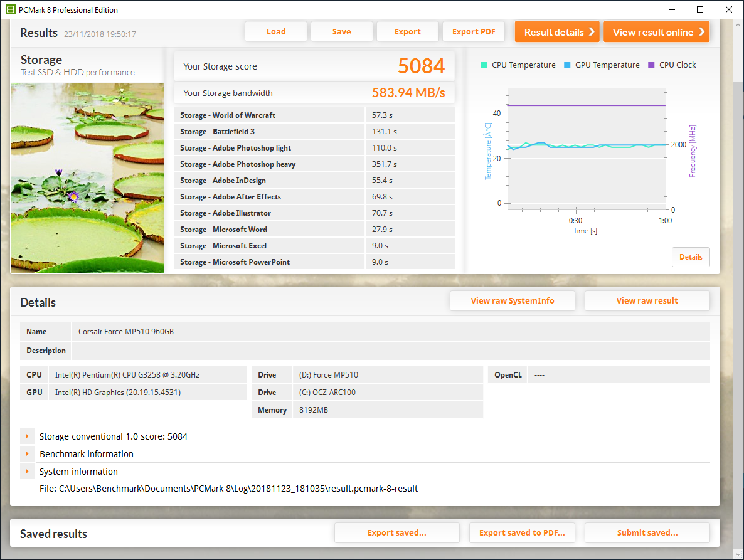
Task: Click Submit saved... button
Action: point(647,533)
